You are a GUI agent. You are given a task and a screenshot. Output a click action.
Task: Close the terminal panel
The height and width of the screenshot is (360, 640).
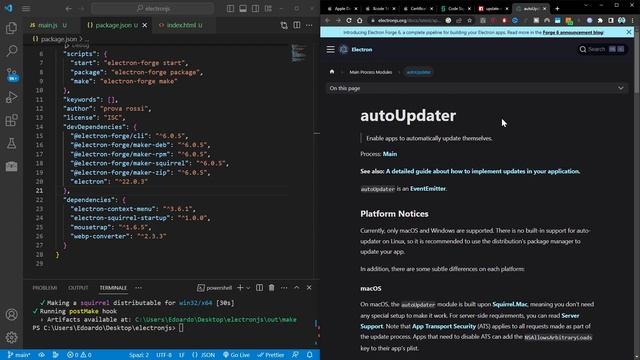click(x=309, y=288)
